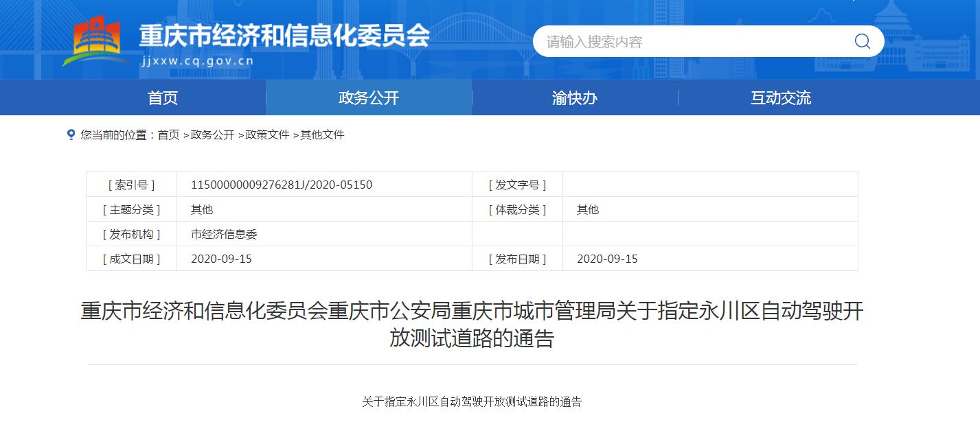Viewport: 980px width, 422px height.
Task: Click the location pin icon before breadcrumb
Action: [71, 134]
